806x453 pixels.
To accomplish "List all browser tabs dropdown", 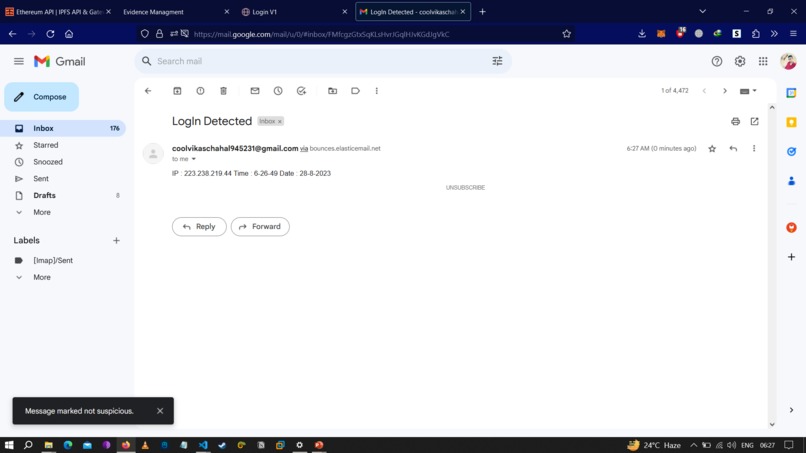I will tap(702, 11).
